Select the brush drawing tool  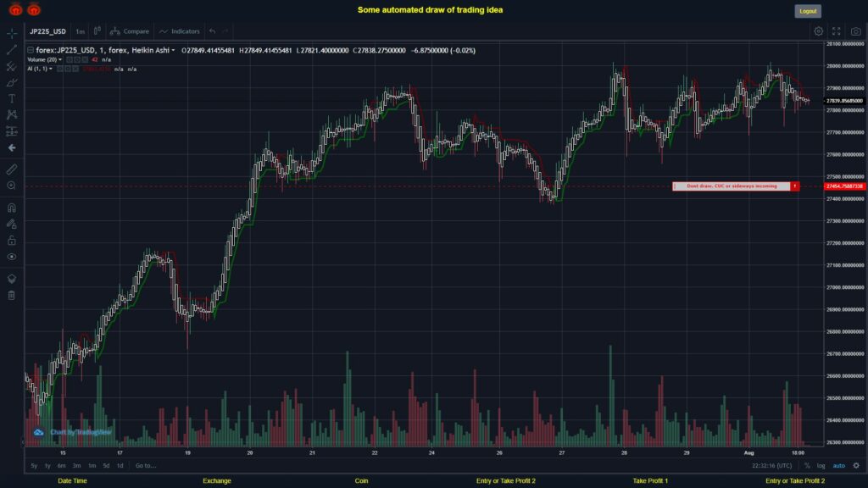click(12, 82)
